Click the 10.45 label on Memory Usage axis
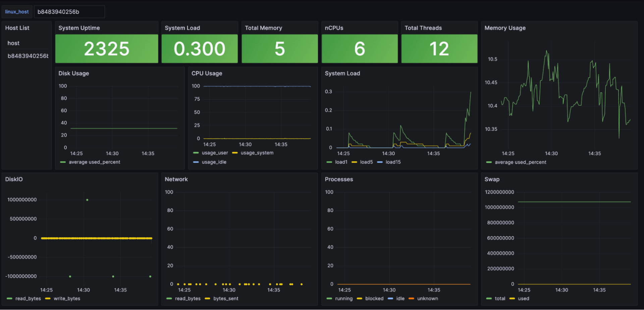 coord(491,83)
